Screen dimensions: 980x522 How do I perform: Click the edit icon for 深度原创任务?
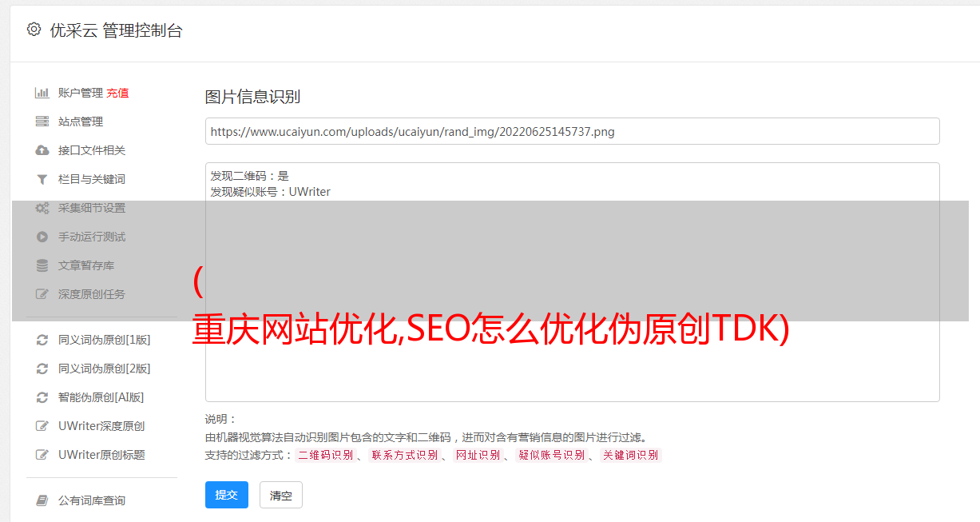click(x=42, y=294)
